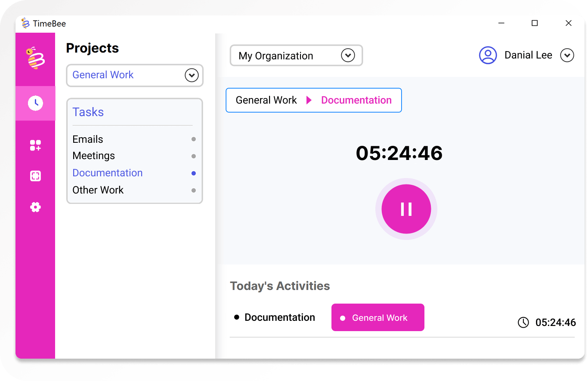Click the clock icon next to today's duration
The image size is (588, 381).
click(523, 322)
